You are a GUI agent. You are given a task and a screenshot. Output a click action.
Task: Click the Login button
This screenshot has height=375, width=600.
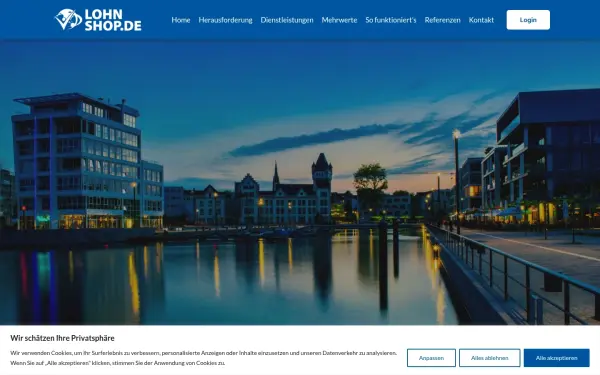click(528, 20)
